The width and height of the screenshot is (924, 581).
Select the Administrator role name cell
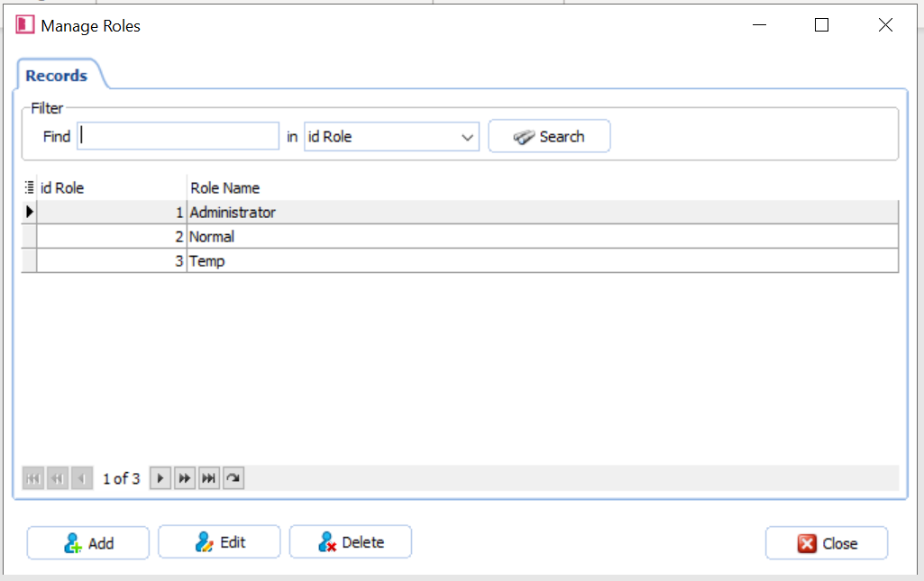click(x=543, y=212)
